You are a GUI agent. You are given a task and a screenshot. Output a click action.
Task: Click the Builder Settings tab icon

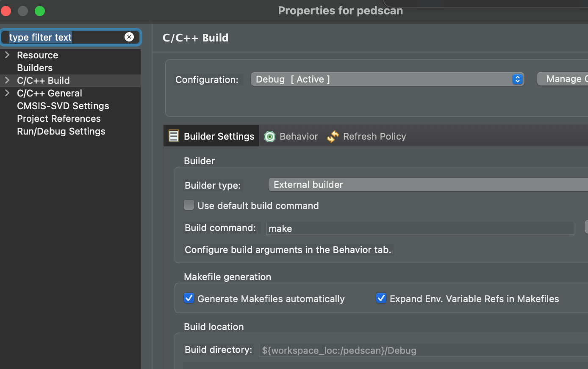tap(174, 136)
